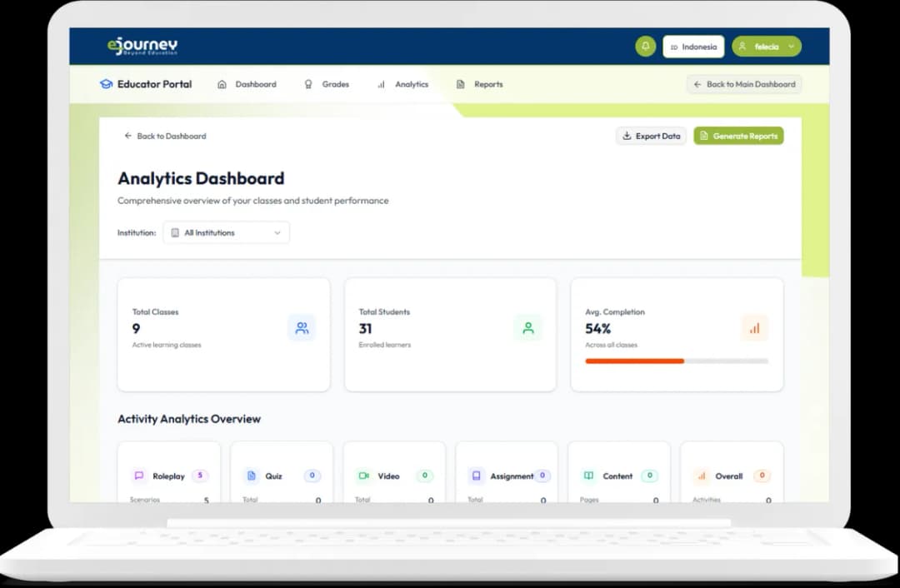
Task: Open the Indonesia language selector
Action: click(x=693, y=47)
